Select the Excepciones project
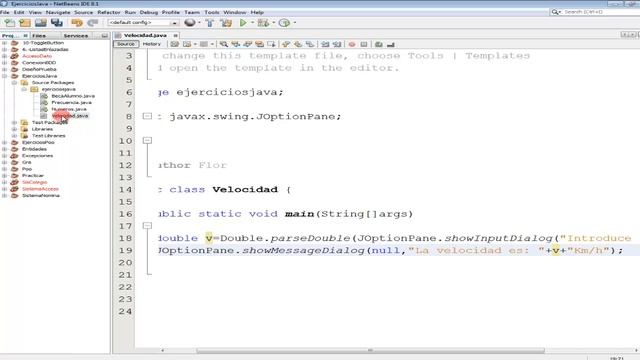This screenshot has height=360, width=640. point(37,156)
